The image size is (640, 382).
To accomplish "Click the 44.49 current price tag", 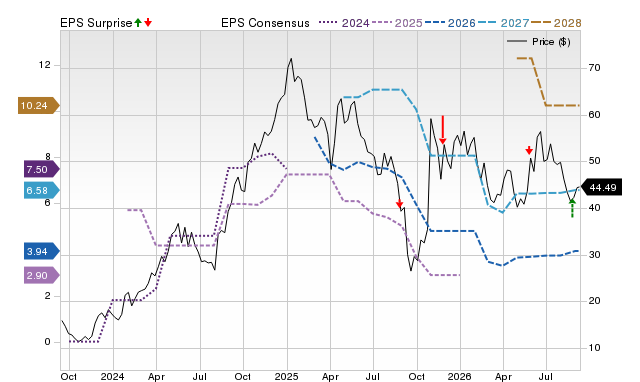I will 601,187.
